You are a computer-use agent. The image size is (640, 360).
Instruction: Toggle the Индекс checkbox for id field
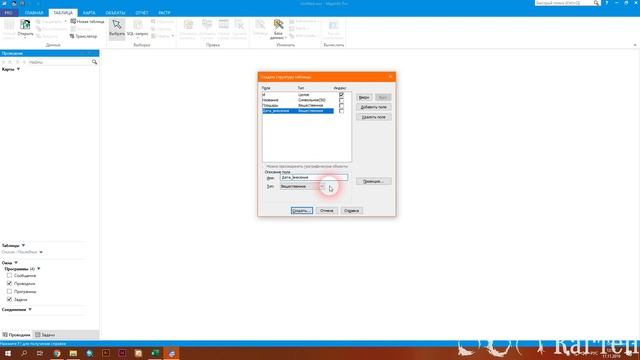pyautogui.click(x=342, y=95)
